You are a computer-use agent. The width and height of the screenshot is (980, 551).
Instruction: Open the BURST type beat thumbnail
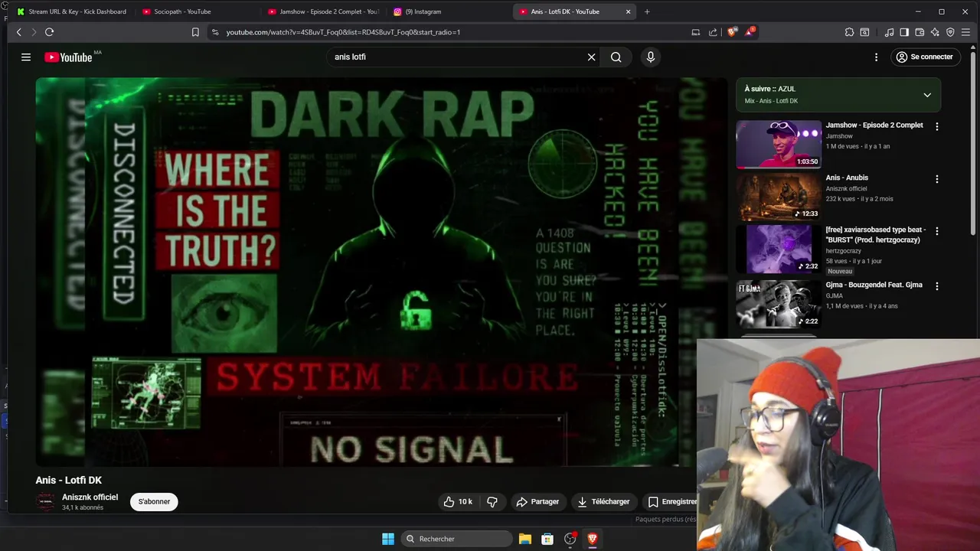pos(779,249)
